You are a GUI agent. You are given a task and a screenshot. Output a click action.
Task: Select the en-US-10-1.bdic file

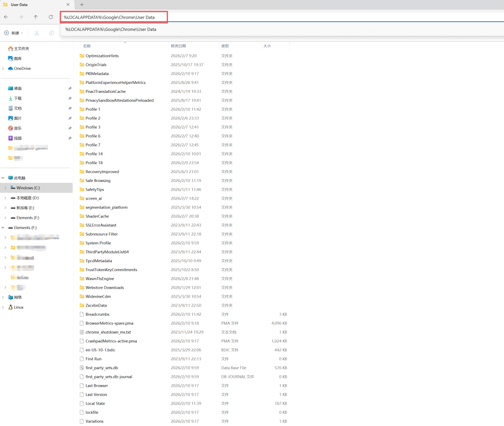(101, 350)
